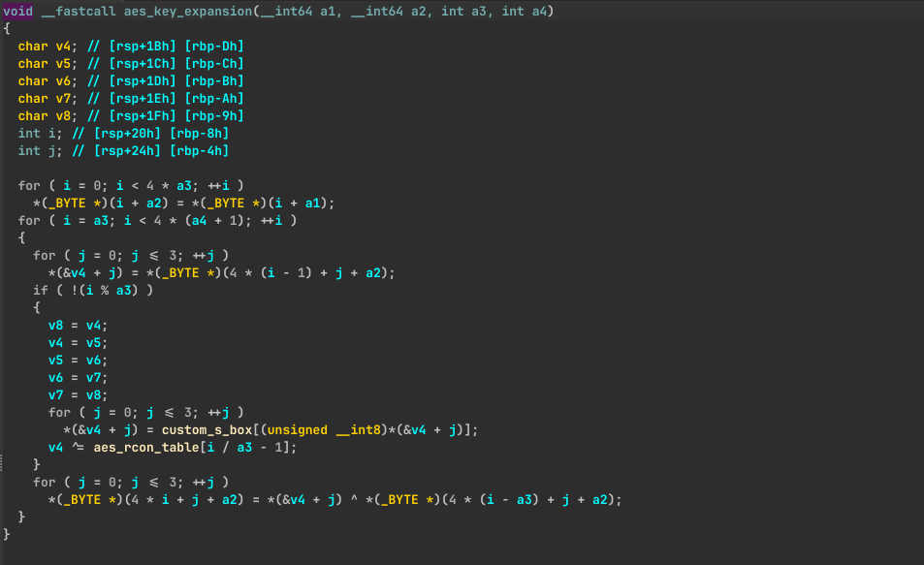Place cursor on 'if ( !(i % a3) )' line

[93, 290]
